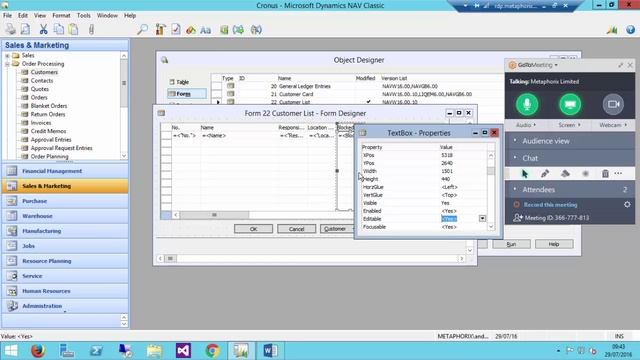640x360 pixels.
Task: Expand the Sales tree node
Action: coord(7,56)
